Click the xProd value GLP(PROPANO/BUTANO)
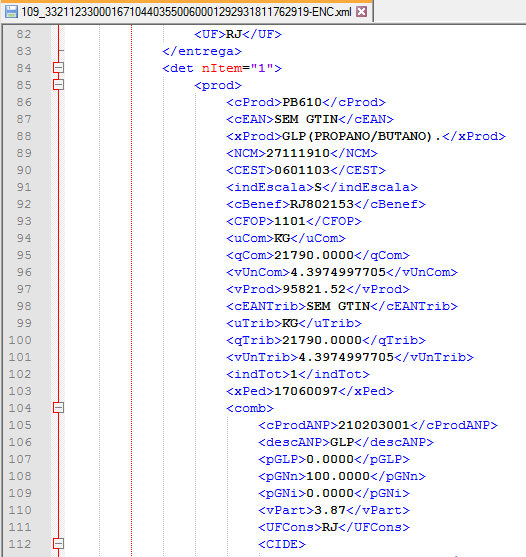This screenshot has width=526, height=557. (361, 136)
